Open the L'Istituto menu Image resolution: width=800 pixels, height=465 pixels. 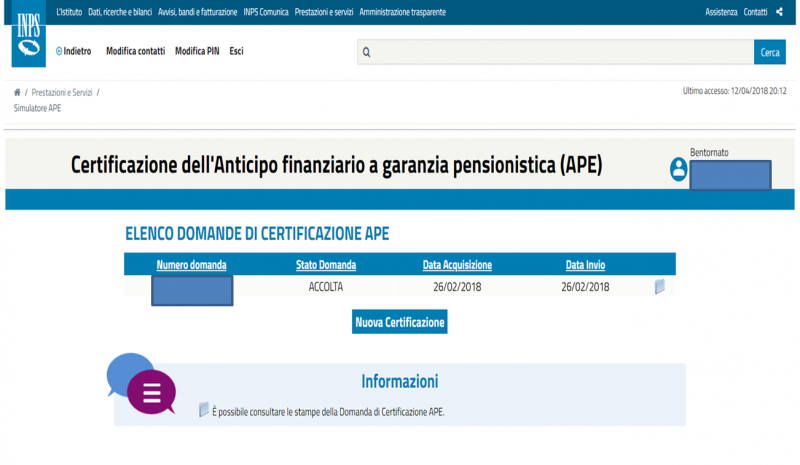click(x=69, y=12)
